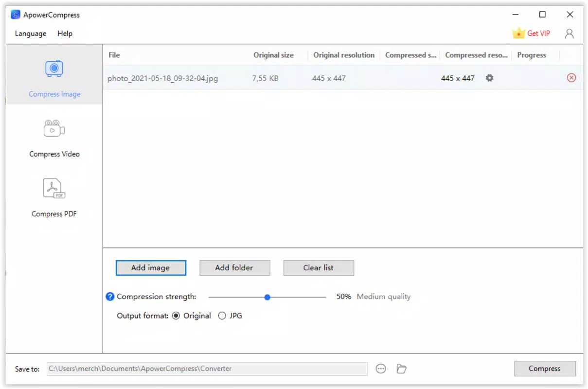Screen dimensions: 588x389
Task: Click the Original size column header
Action: pos(273,55)
